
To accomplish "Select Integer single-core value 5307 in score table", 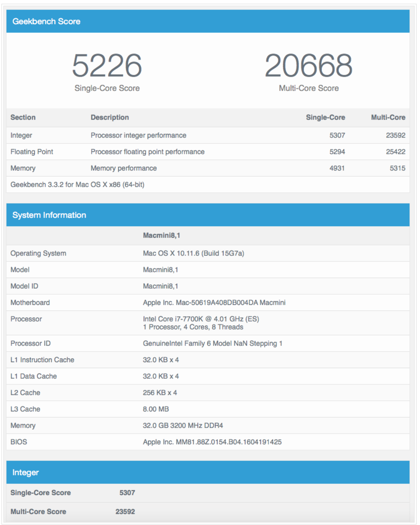I will pyautogui.click(x=337, y=135).
